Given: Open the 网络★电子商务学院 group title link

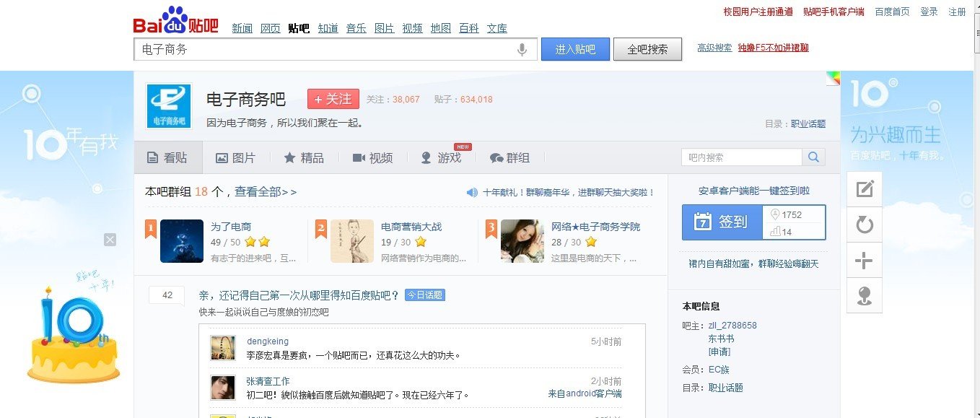Looking at the screenshot, I should 595,227.
